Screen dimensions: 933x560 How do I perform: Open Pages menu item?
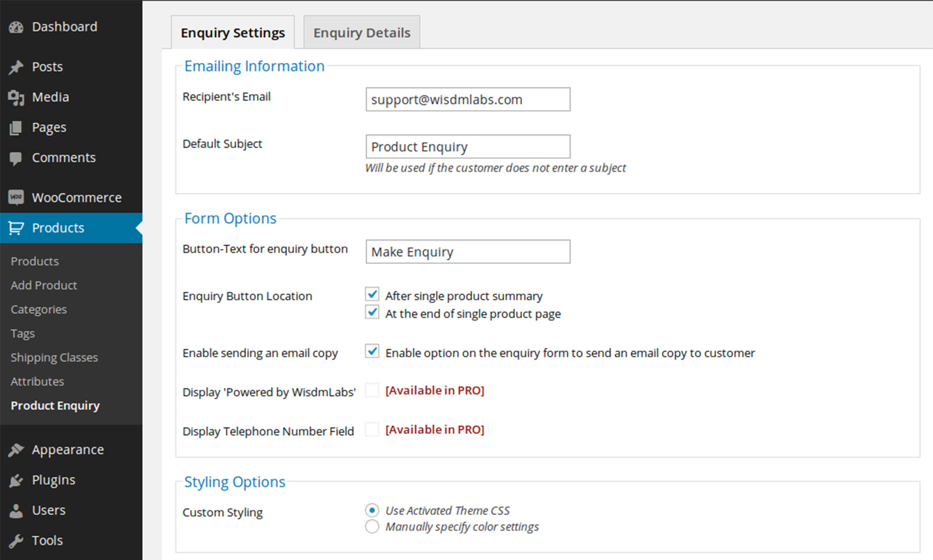coord(71,127)
